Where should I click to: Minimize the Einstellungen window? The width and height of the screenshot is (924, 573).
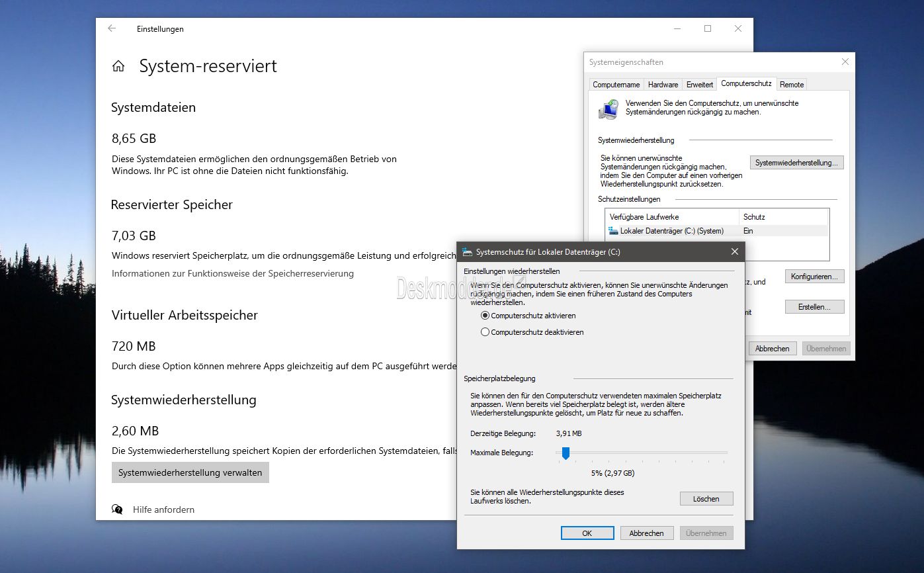pyautogui.click(x=677, y=28)
